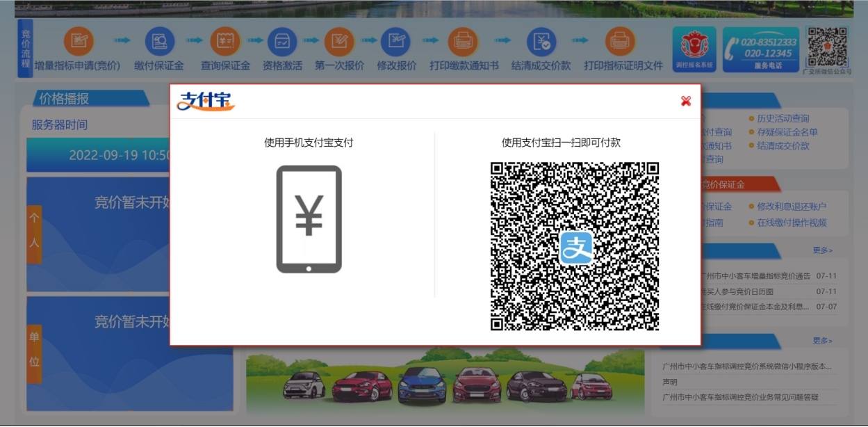Select the 单位 side tab
This screenshot has width=868, height=427.
click(x=34, y=353)
